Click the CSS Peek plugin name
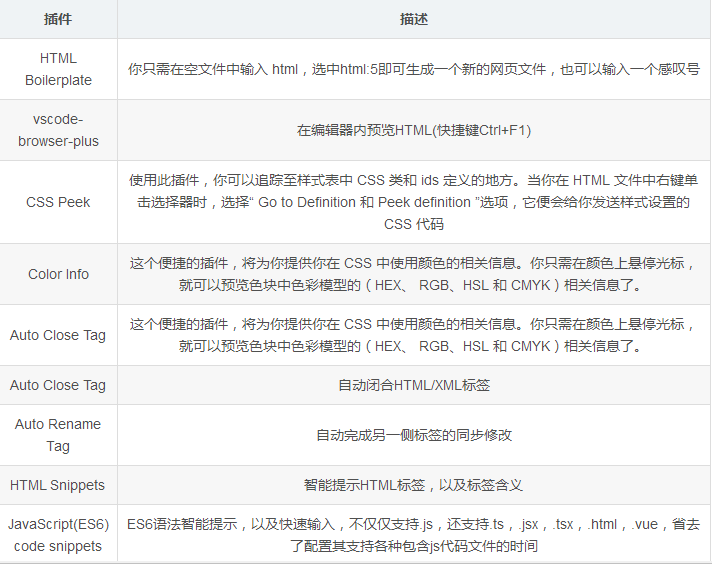Screen dimensions: 712x564 click(58, 202)
